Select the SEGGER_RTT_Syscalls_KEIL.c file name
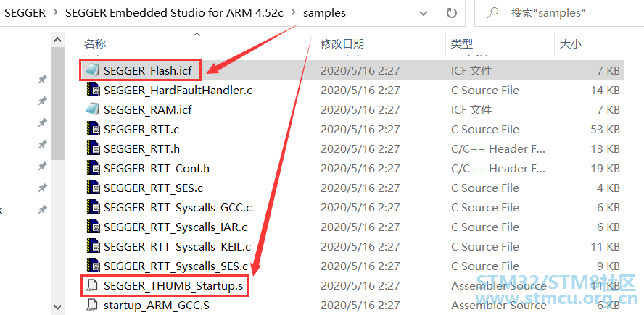Image resolution: width=644 pixels, height=315 pixels. [x=178, y=247]
